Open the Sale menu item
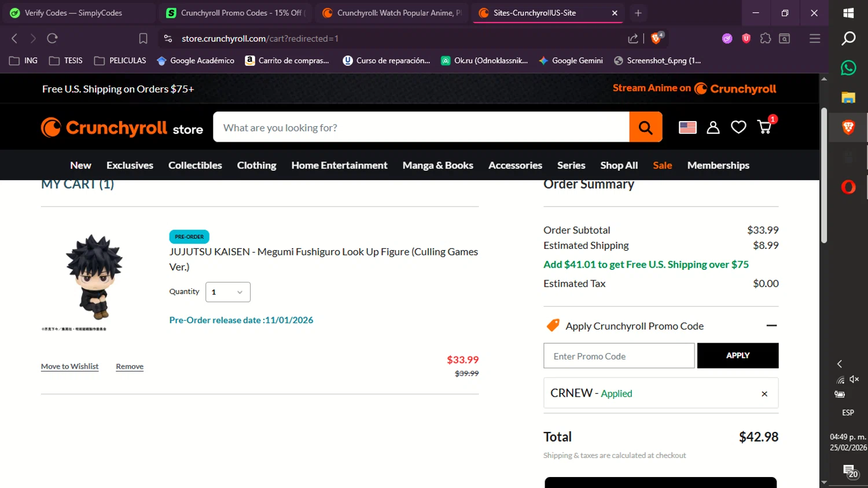 pyautogui.click(x=663, y=166)
